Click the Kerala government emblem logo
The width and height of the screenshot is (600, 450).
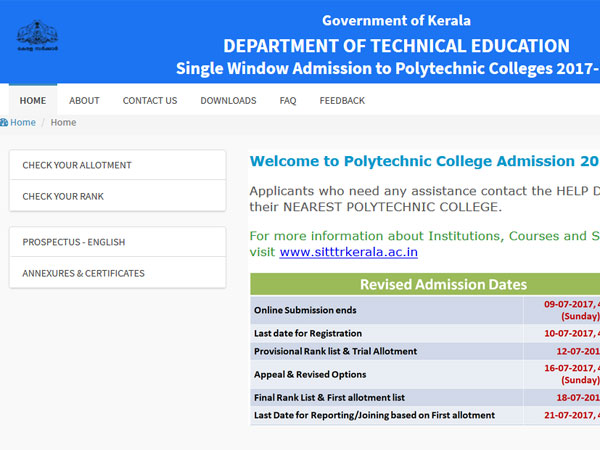point(37,37)
